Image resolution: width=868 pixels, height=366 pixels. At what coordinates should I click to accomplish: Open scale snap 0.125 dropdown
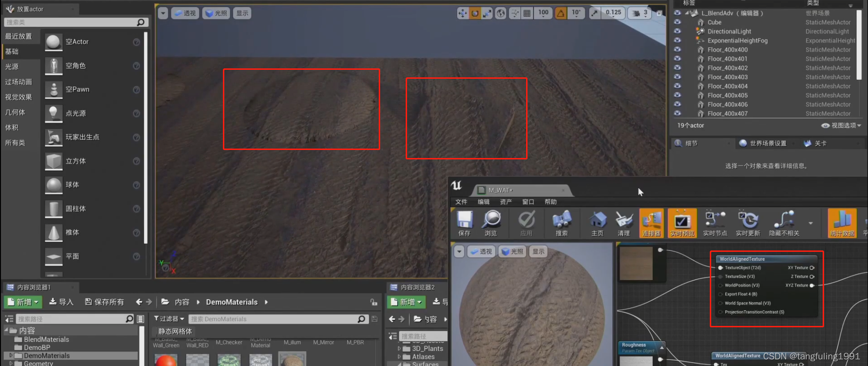(x=613, y=13)
